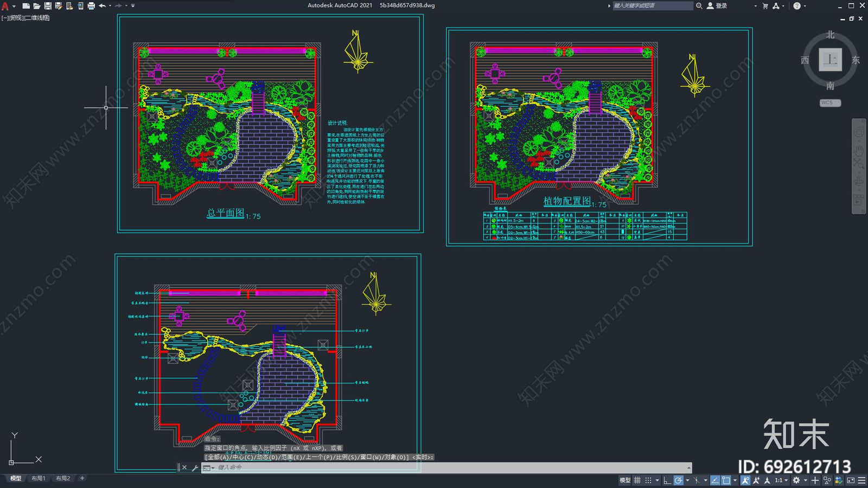Image resolution: width=868 pixels, height=488 pixels.
Task: Click the WCS button under the ViewCube
Action: (x=829, y=102)
